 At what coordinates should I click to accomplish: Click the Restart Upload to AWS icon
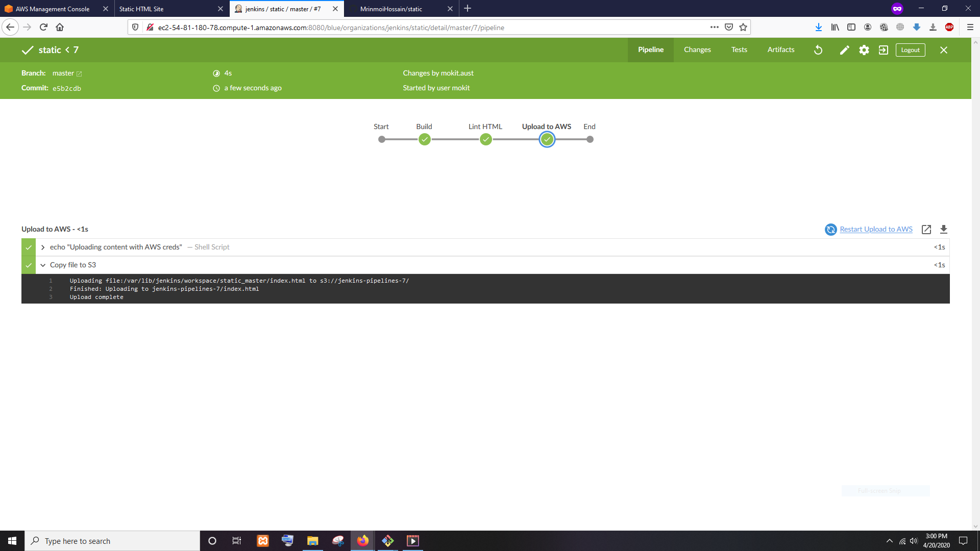point(830,230)
